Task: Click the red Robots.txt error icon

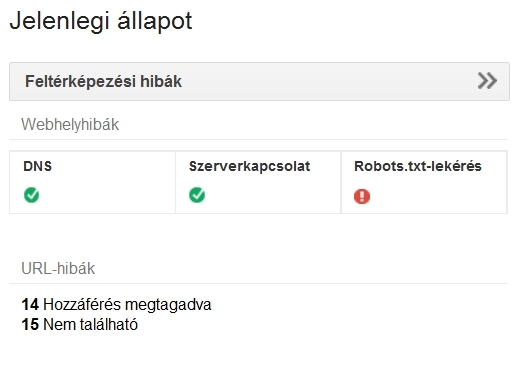Action: 362,196
